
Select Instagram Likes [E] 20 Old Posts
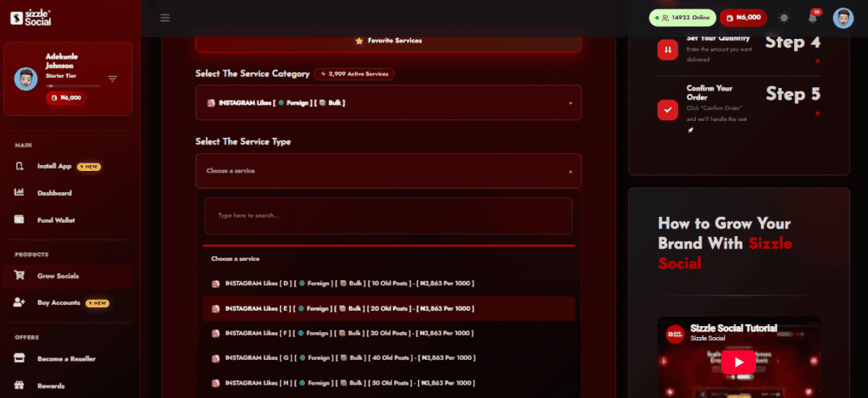(388, 308)
